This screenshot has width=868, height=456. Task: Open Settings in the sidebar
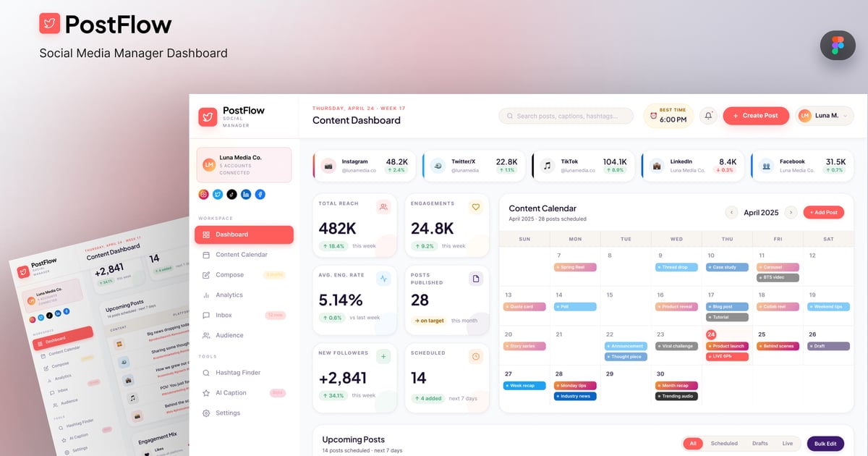pyautogui.click(x=244, y=413)
